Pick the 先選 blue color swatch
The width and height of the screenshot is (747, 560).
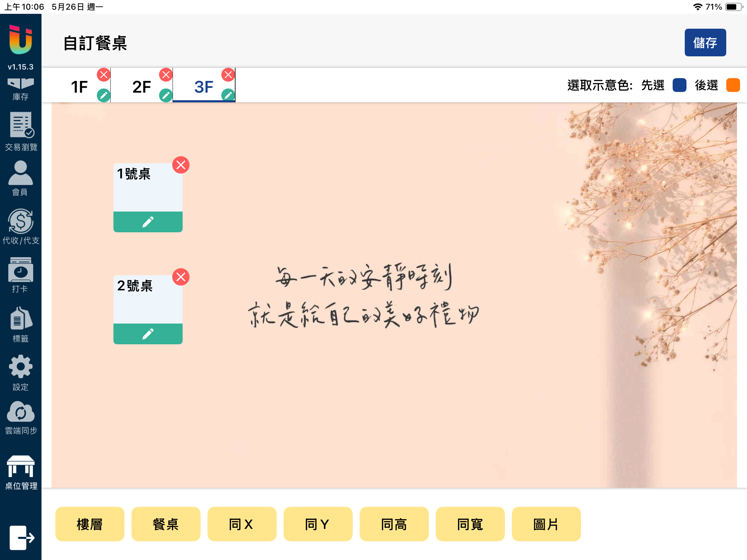[x=679, y=85]
